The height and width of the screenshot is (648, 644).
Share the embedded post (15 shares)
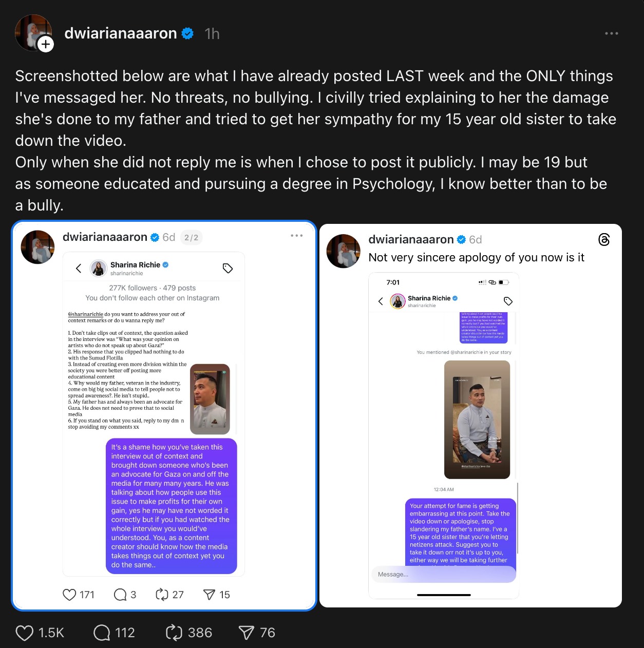tap(209, 595)
